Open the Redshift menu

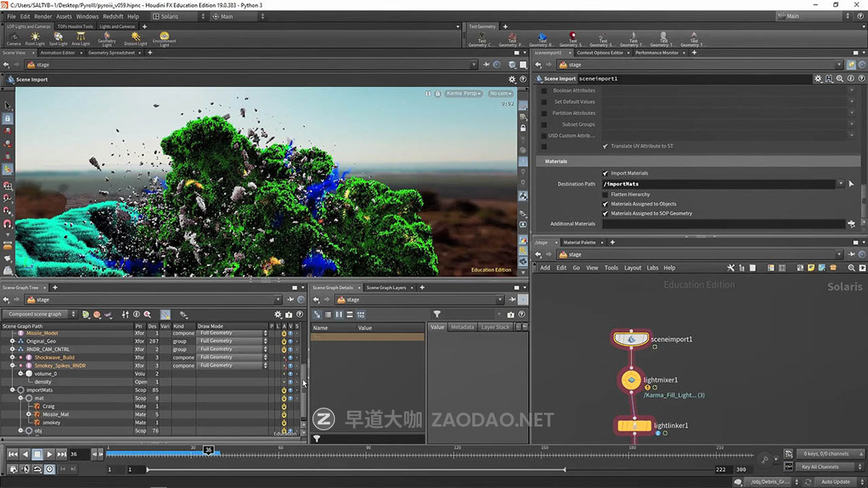[x=112, y=16]
